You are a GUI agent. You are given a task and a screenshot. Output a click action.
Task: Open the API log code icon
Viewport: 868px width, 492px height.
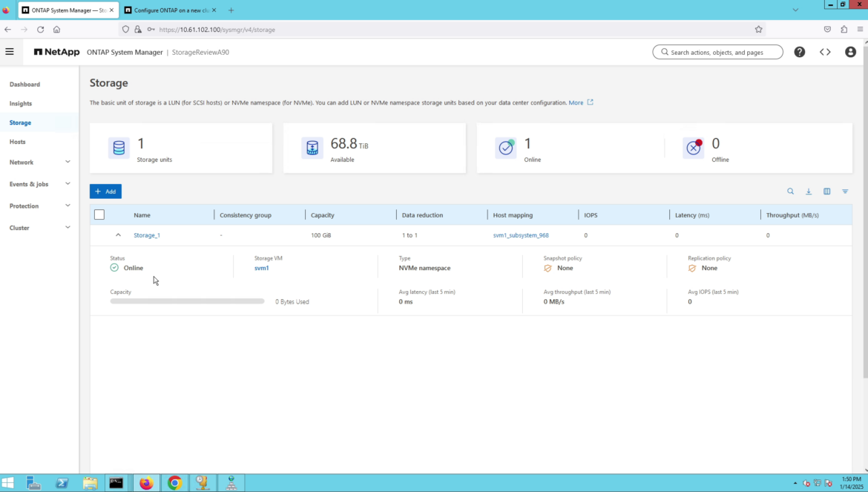click(x=825, y=52)
